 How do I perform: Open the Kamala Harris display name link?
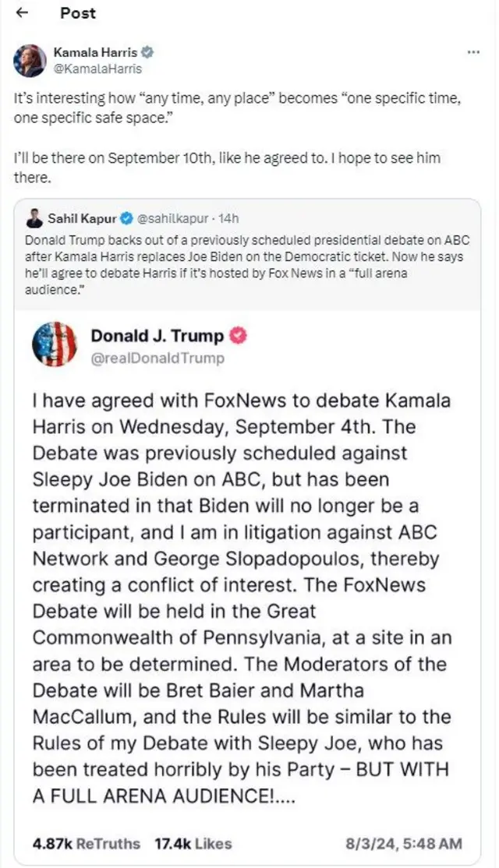coord(95,53)
